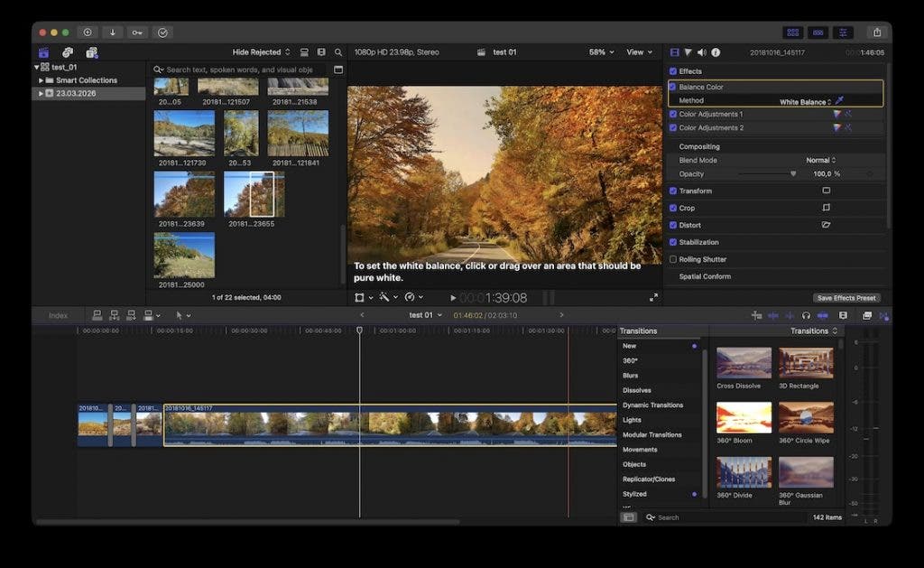
Task: Click the Distort onscreen controls icon
Action: 827,225
